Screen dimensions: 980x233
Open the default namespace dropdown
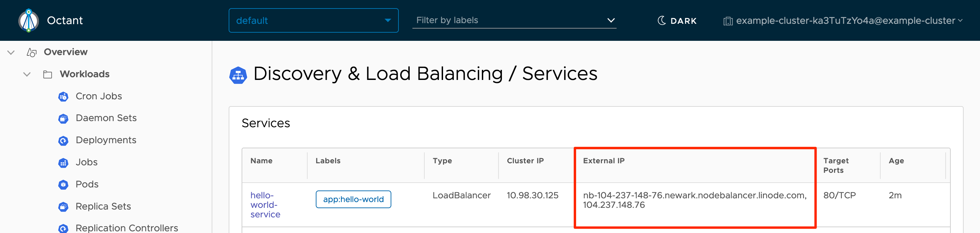313,20
